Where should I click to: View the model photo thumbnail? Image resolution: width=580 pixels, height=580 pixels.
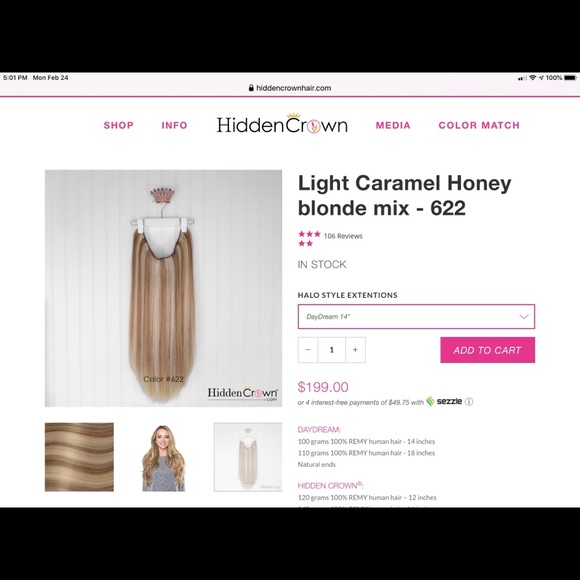(163, 458)
